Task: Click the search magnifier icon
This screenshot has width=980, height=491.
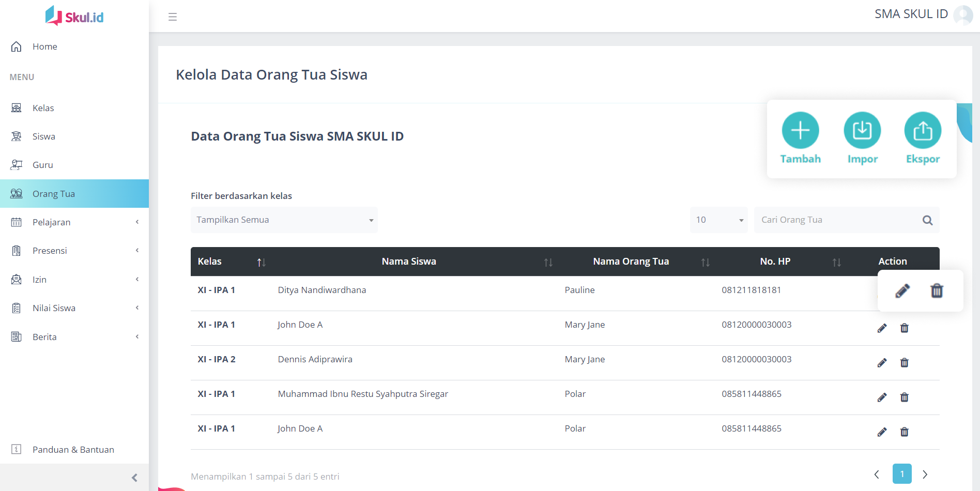Action: click(927, 220)
